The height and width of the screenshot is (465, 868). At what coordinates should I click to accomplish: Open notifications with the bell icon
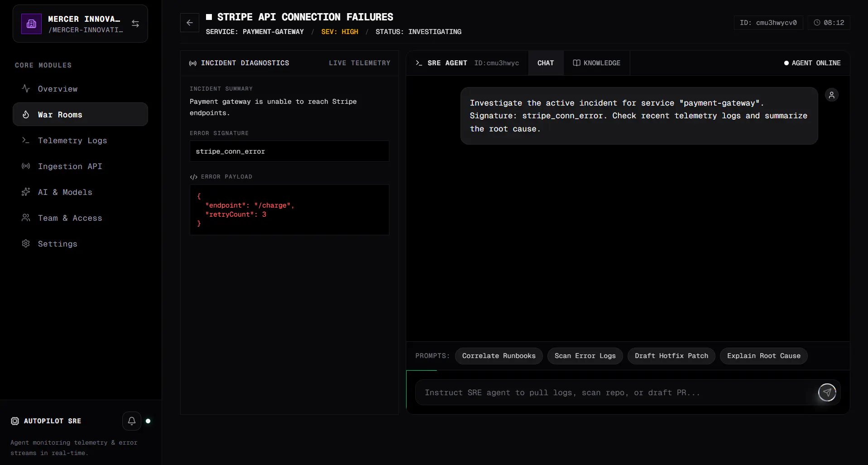click(132, 421)
